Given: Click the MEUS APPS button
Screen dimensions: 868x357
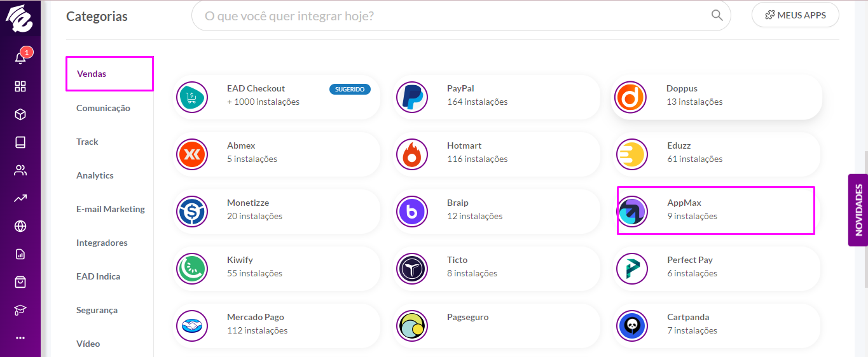Looking at the screenshot, I should point(795,15).
